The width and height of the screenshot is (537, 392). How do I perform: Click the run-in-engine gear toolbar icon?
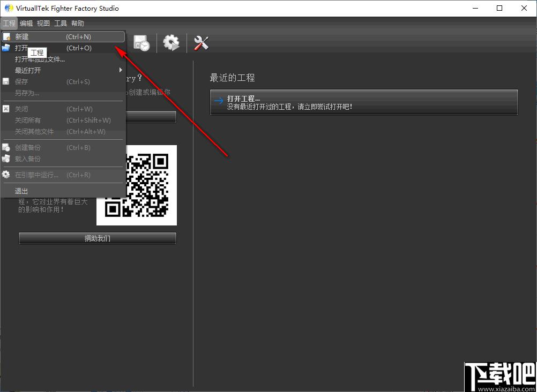pyautogui.click(x=171, y=43)
